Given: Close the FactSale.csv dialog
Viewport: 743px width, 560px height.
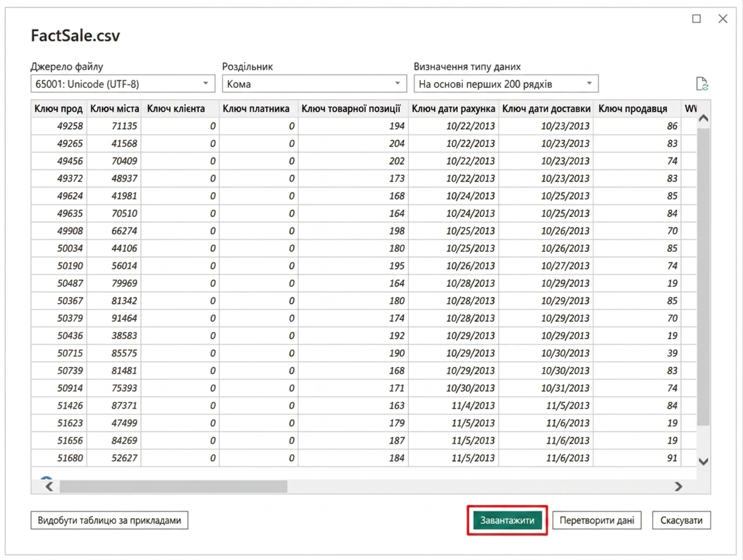Looking at the screenshot, I should (722, 19).
